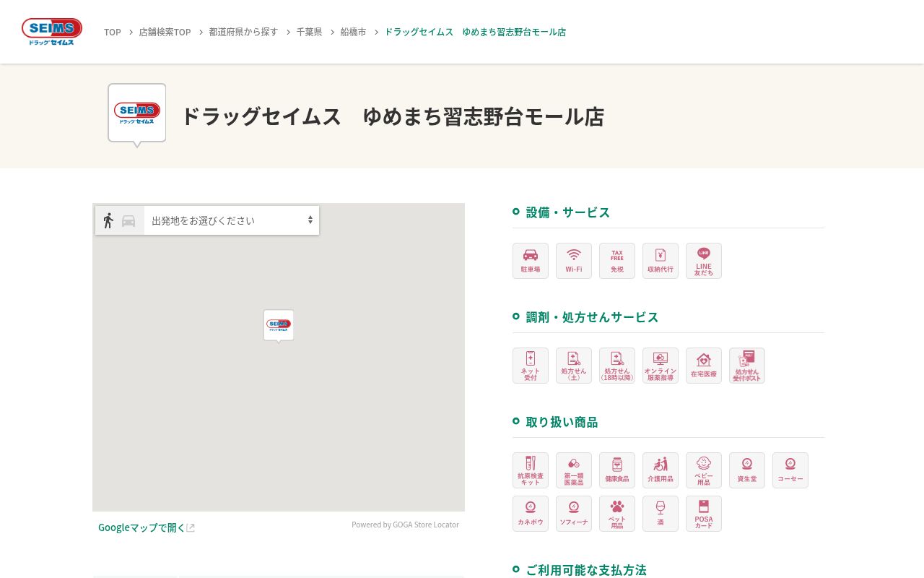Select the 介護用品 nursing care icon
The image size is (924, 578).
click(661, 470)
